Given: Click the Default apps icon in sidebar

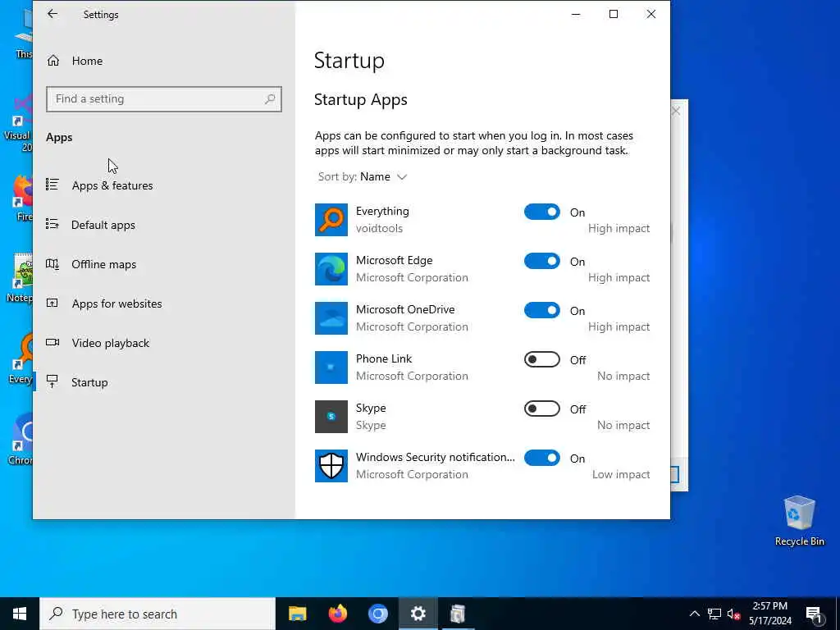Looking at the screenshot, I should (52, 224).
